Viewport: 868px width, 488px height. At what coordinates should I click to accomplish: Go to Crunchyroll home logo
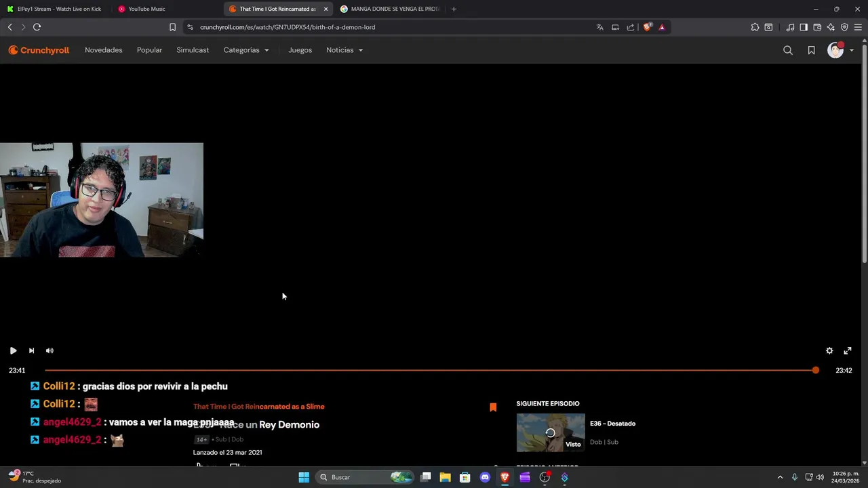(39, 50)
